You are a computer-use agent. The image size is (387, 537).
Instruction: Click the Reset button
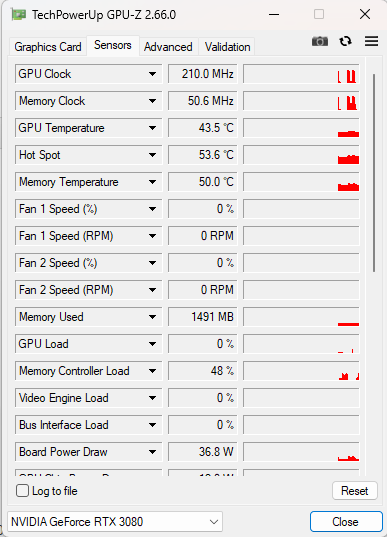(355, 491)
